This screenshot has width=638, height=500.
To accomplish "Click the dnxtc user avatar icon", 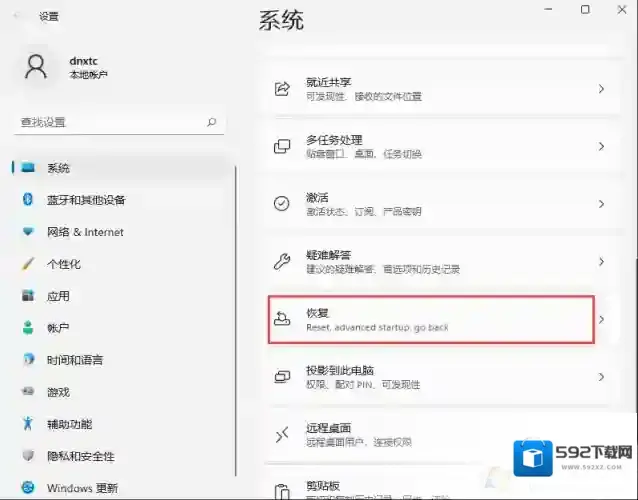I will [36, 67].
